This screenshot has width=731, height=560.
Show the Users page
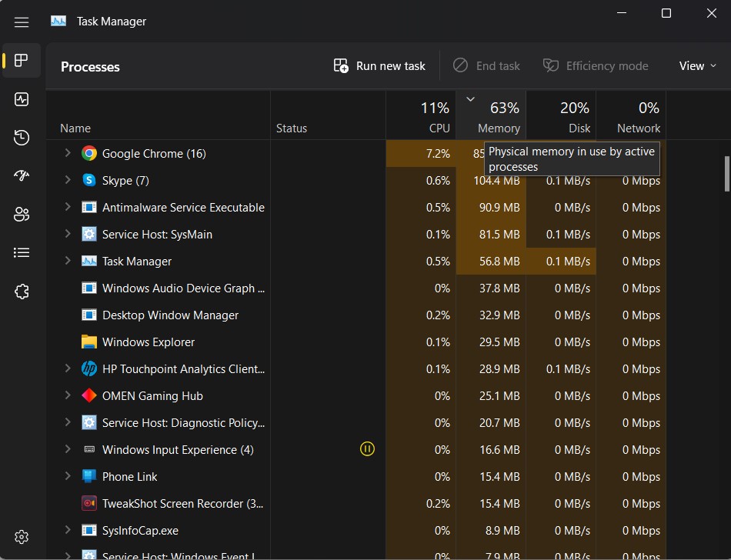(21, 215)
